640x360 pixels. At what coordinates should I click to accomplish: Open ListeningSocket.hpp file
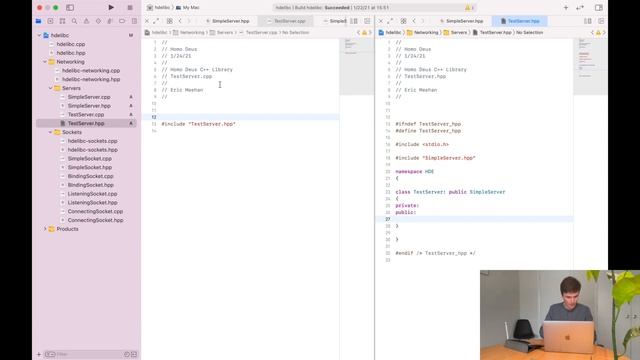[x=92, y=202]
